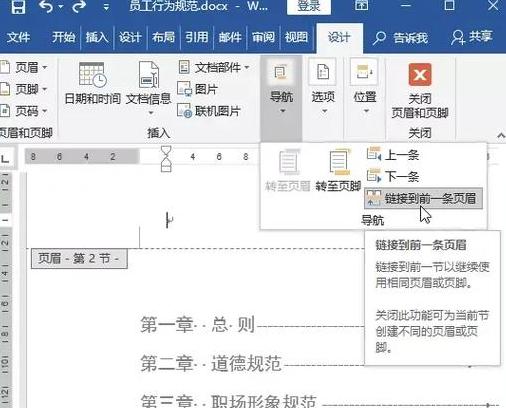The height and width of the screenshot is (408, 506).
Task: Close header and footer with 关闭页眉和页脚
Action: click(420, 91)
